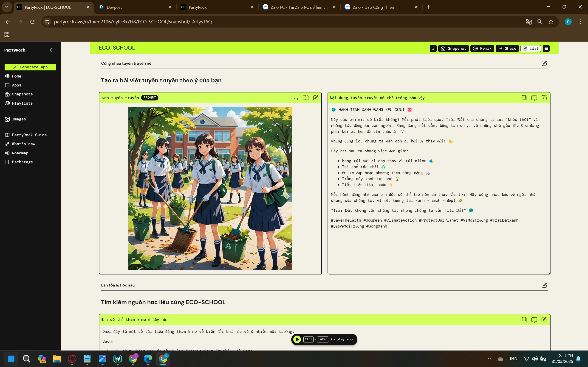Download the Ảnh tuyên truyền image
The height and width of the screenshot is (367, 588).
pos(295,97)
